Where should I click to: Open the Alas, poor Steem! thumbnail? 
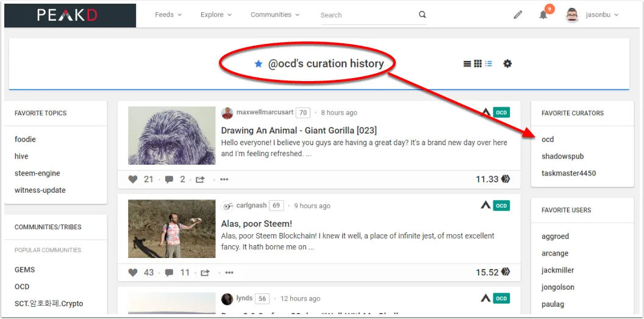pos(172,229)
